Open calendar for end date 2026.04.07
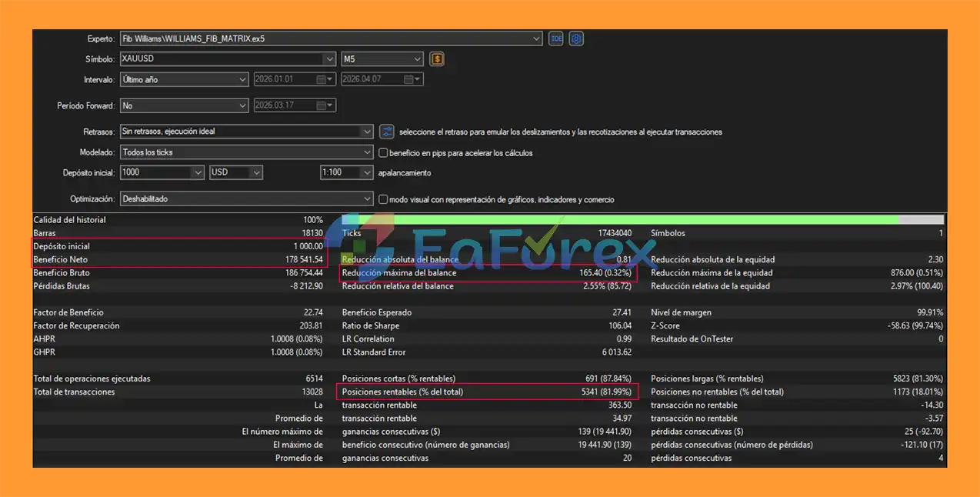Image resolution: width=980 pixels, height=497 pixels. pos(418,79)
